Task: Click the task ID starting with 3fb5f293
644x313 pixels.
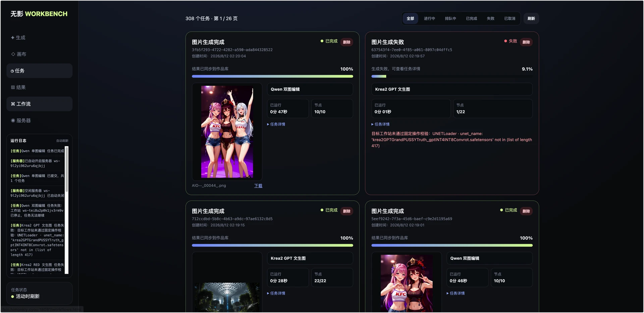Action: tap(232, 50)
